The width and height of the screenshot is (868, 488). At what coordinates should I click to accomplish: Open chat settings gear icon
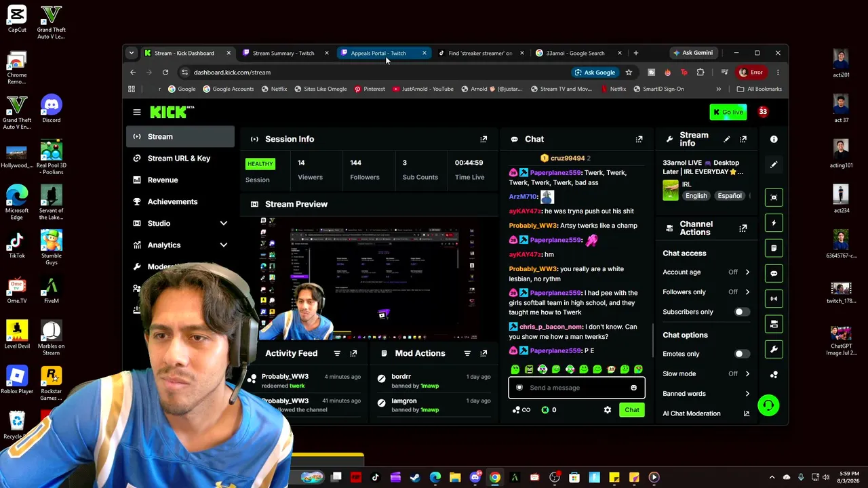608,410
